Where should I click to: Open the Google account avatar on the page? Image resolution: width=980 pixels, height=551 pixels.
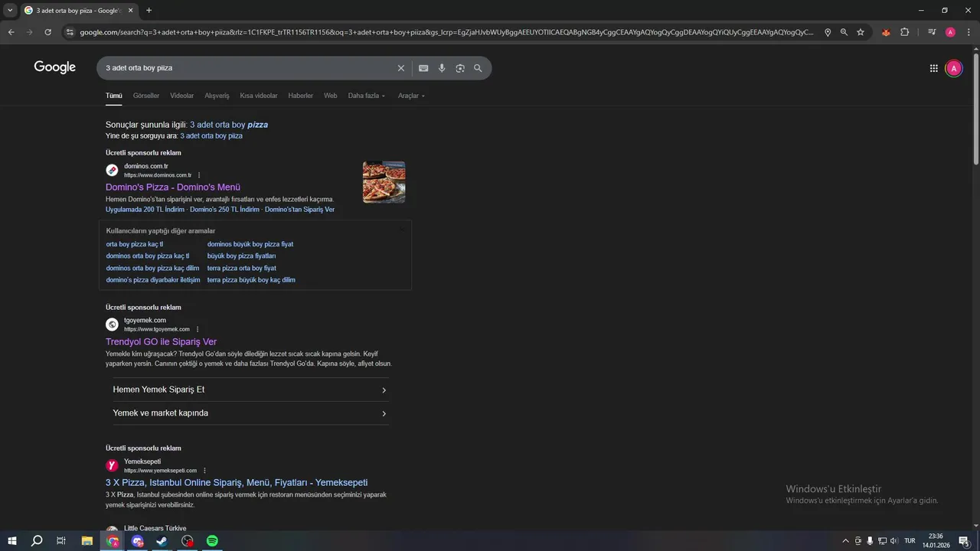tap(953, 68)
